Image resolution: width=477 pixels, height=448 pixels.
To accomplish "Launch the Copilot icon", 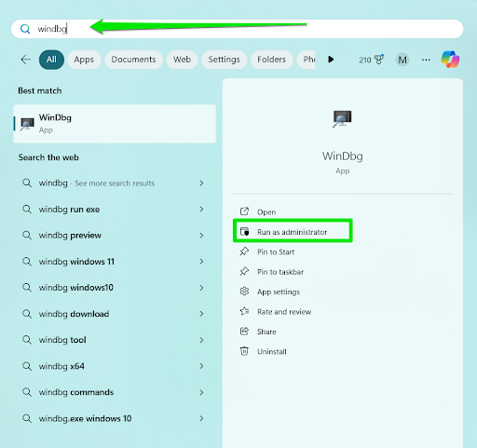I will (x=450, y=60).
